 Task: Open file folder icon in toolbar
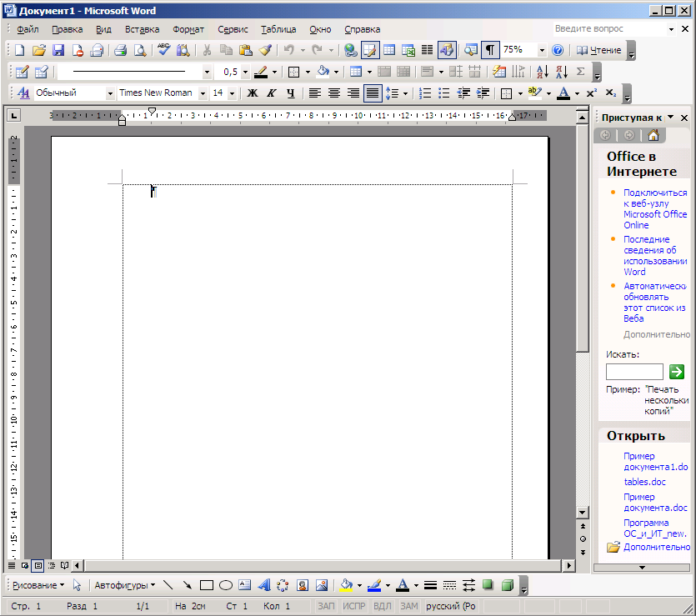[39, 50]
